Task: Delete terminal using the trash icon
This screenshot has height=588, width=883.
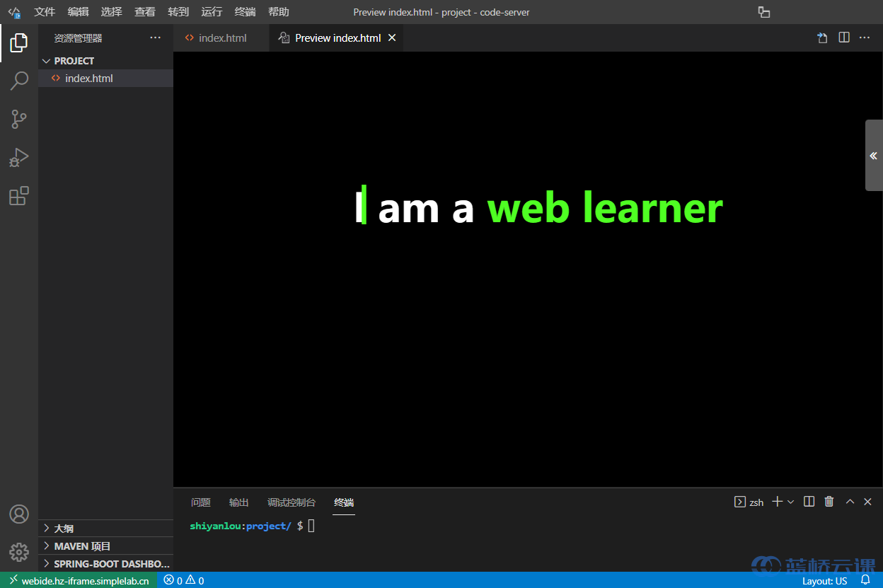Action: (x=829, y=502)
